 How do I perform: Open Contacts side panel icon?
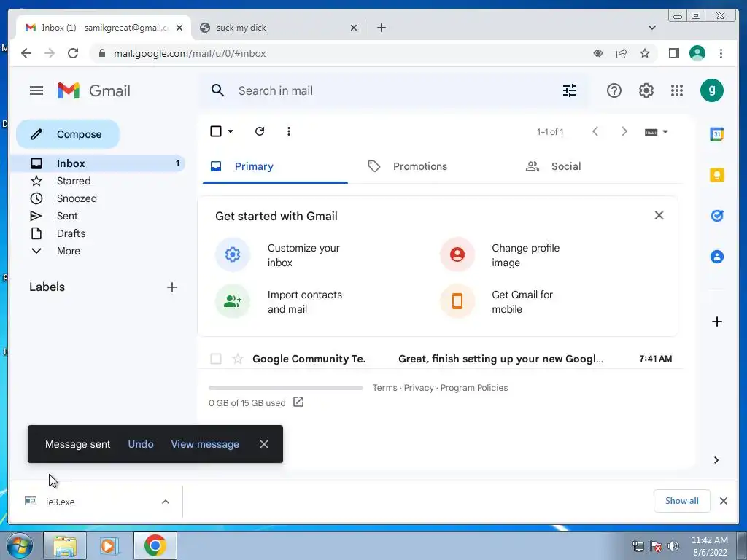point(717,257)
